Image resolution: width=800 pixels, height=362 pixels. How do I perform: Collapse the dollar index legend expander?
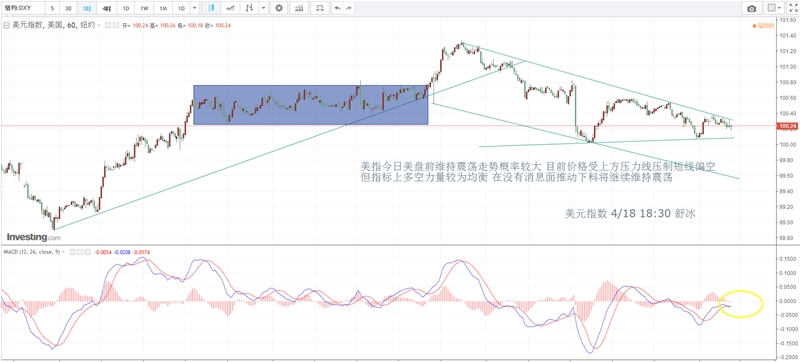pyautogui.click(x=6, y=25)
